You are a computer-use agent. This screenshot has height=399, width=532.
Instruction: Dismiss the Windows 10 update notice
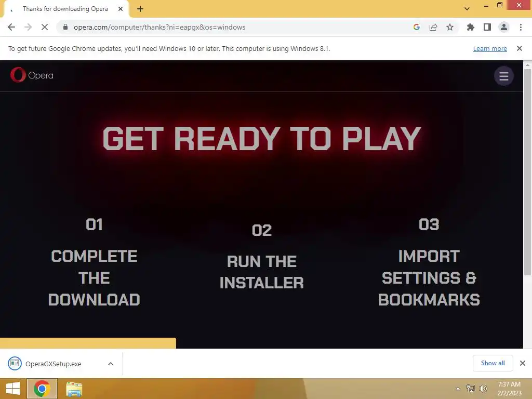[x=520, y=48]
